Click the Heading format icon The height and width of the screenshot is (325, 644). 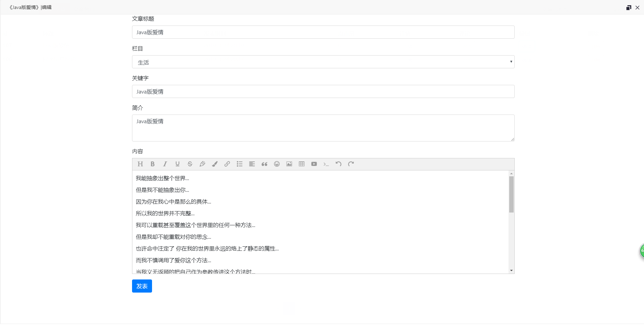(140, 164)
